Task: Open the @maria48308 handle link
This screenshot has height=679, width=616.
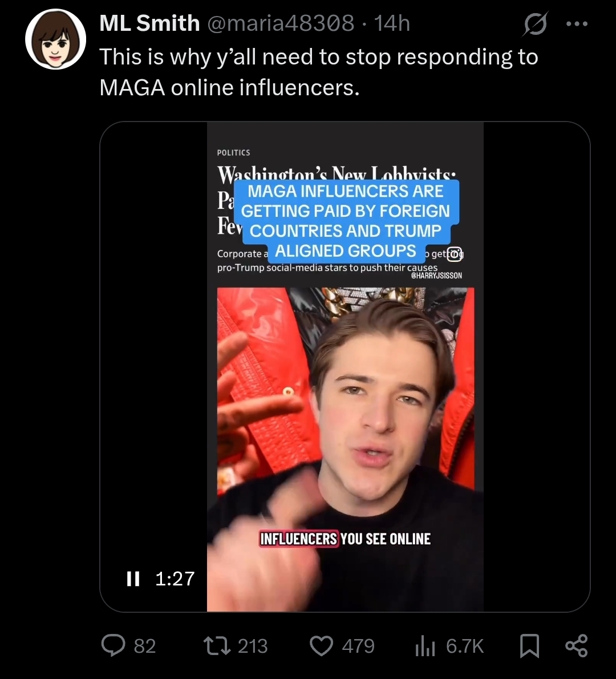Action: click(x=281, y=23)
